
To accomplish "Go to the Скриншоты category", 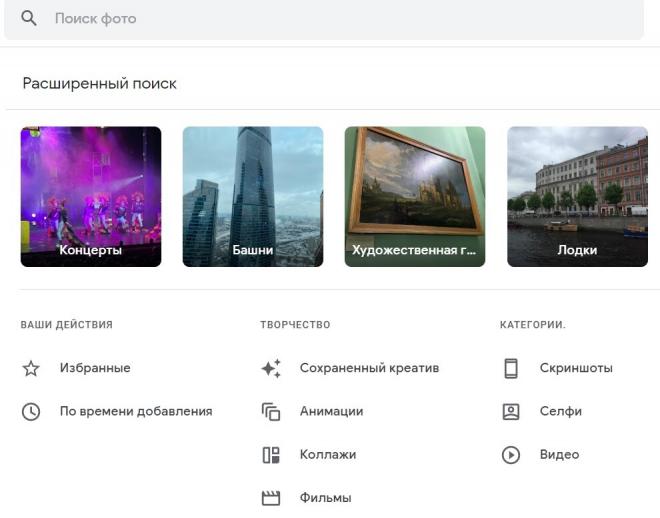I will pos(576,368).
